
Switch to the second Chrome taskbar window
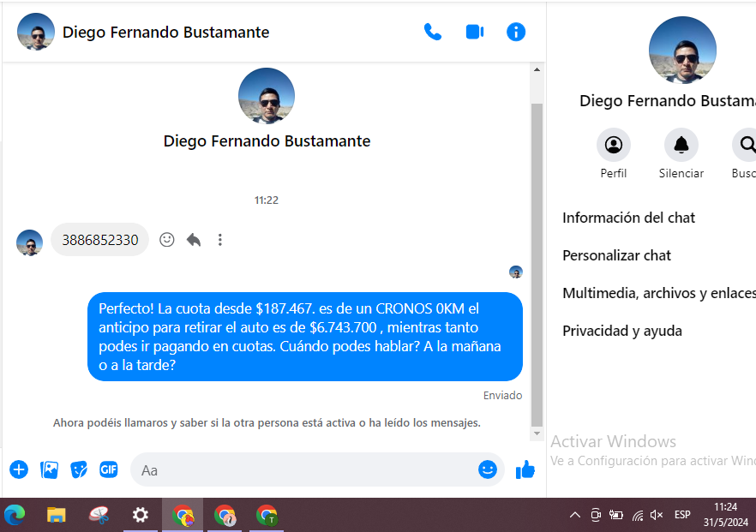(225, 515)
